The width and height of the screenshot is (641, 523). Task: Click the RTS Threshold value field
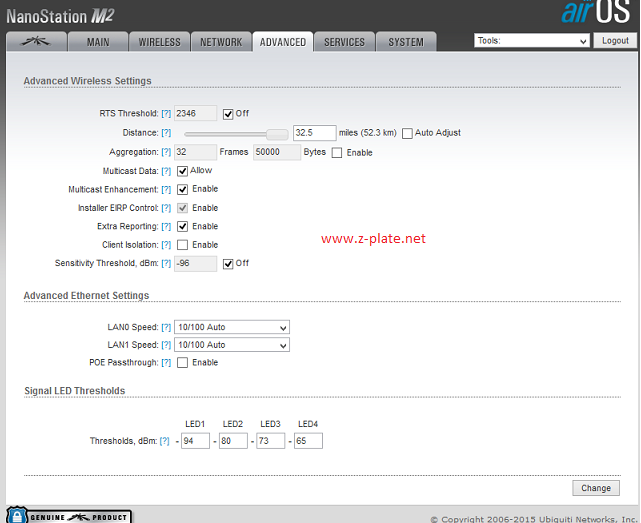pyautogui.click(x=195, y=113)
